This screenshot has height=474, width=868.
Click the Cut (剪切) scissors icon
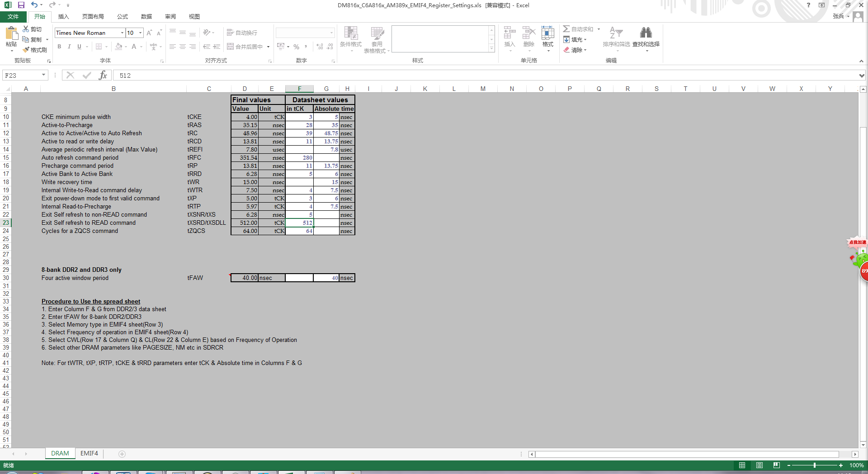[26, 29]
